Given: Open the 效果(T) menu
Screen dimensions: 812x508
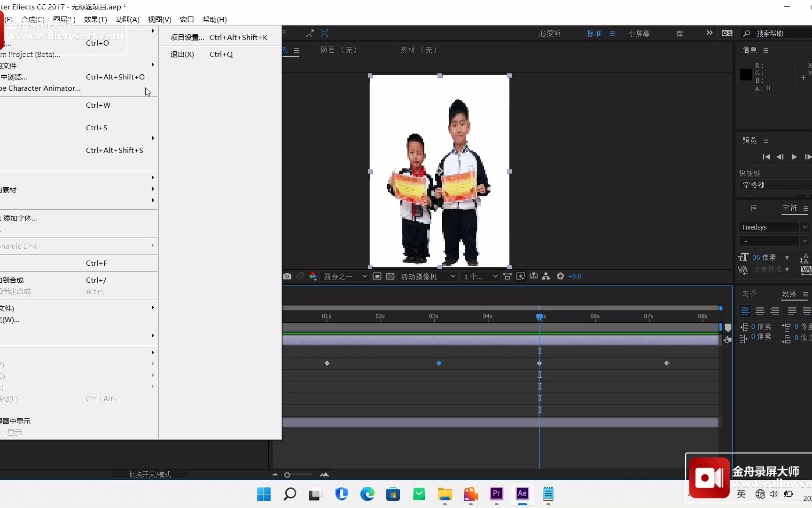Looking at the screenshot, I should [x=95, y=19].
